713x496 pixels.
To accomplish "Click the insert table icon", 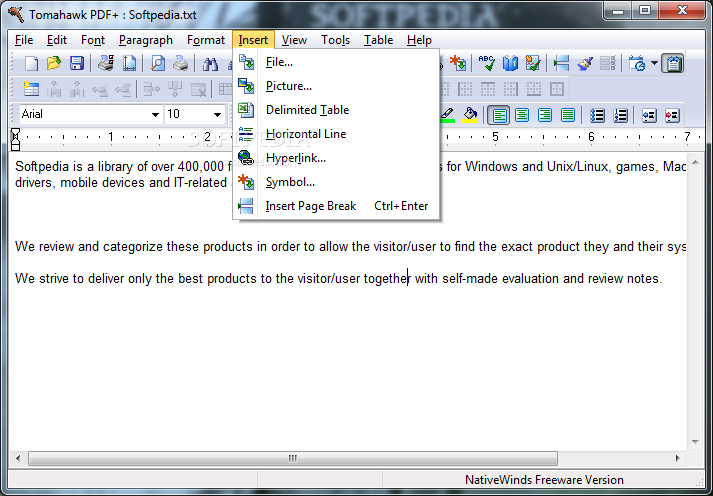I will (31, 89).
